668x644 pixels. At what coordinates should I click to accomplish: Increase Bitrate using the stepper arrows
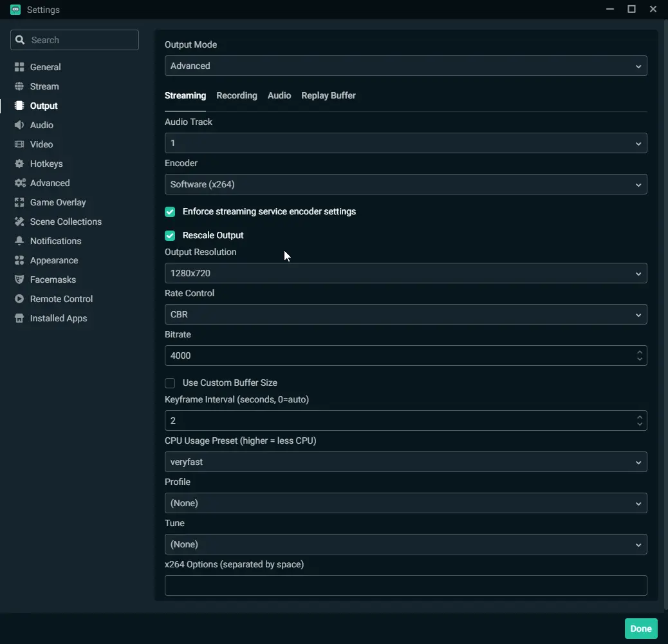639,352
